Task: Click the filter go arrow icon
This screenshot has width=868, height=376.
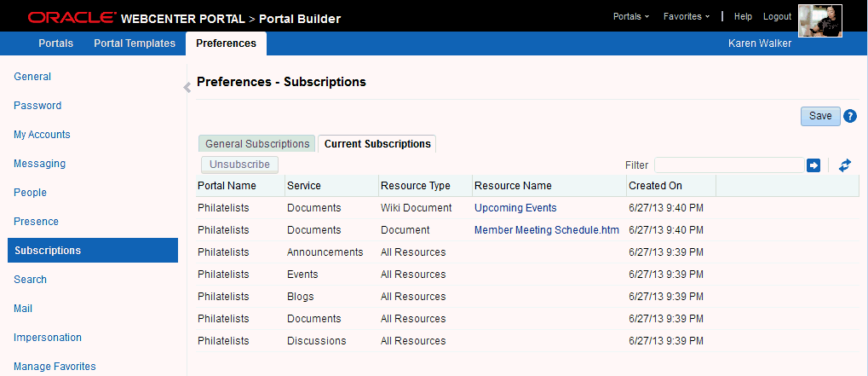Action: [x=813, y=165]
